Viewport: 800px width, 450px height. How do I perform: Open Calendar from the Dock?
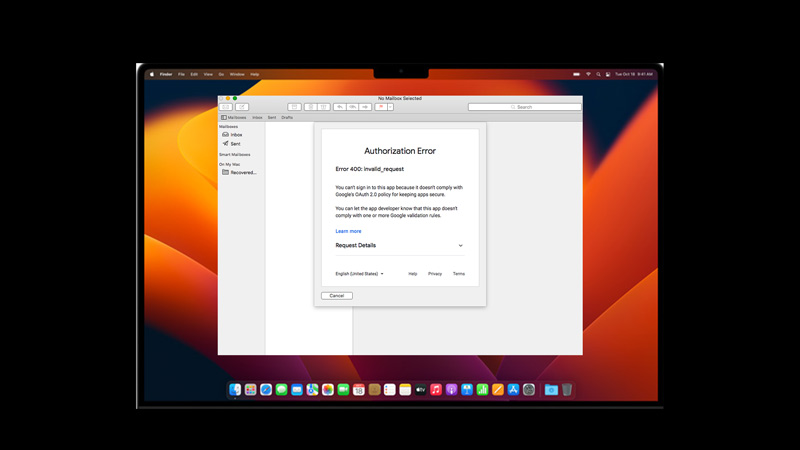[x=359, y=390]
